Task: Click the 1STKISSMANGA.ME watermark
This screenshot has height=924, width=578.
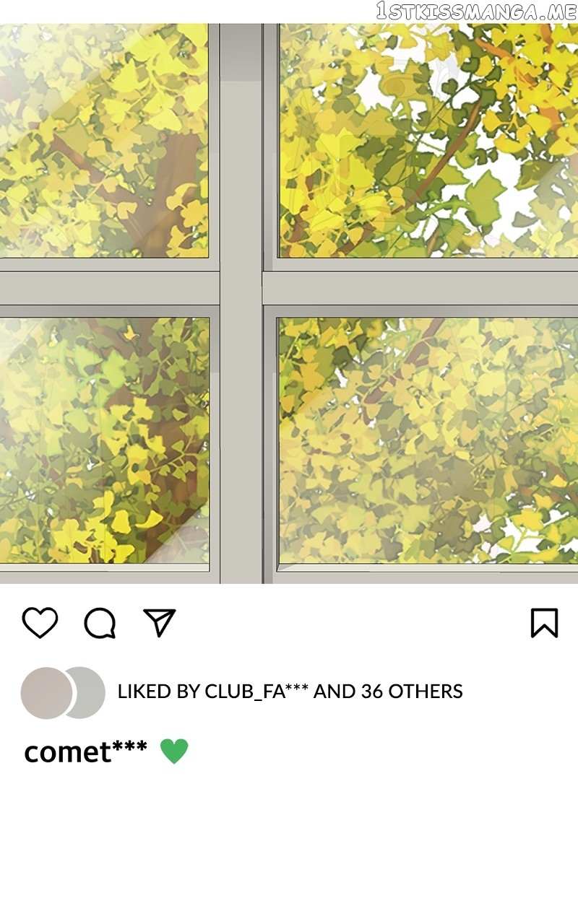Action: (x=476, y=10)
